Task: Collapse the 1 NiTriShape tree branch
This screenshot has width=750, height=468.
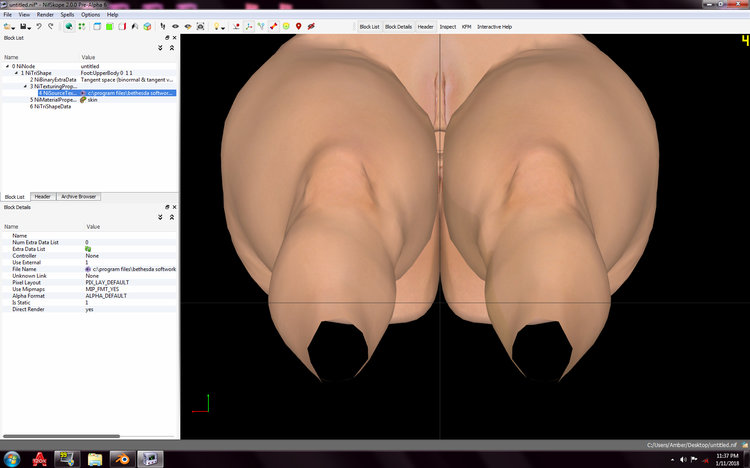Action: point(16,73)
